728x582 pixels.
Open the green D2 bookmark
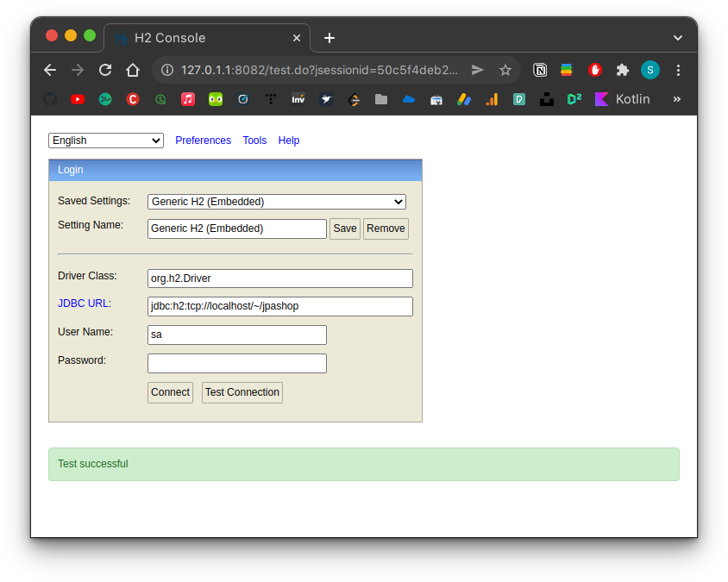click(x=574, y=99)
